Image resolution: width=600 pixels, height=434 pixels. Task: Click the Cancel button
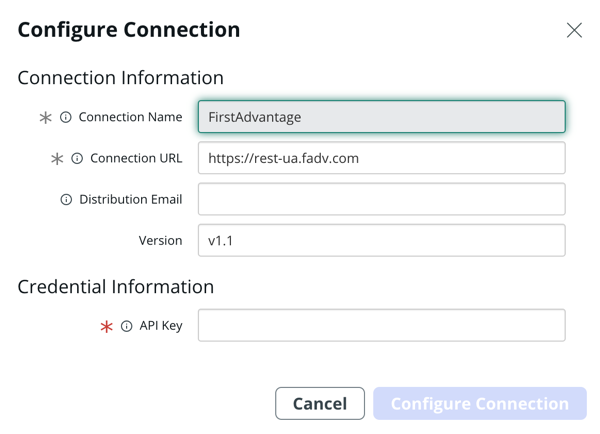pos(320,403)
